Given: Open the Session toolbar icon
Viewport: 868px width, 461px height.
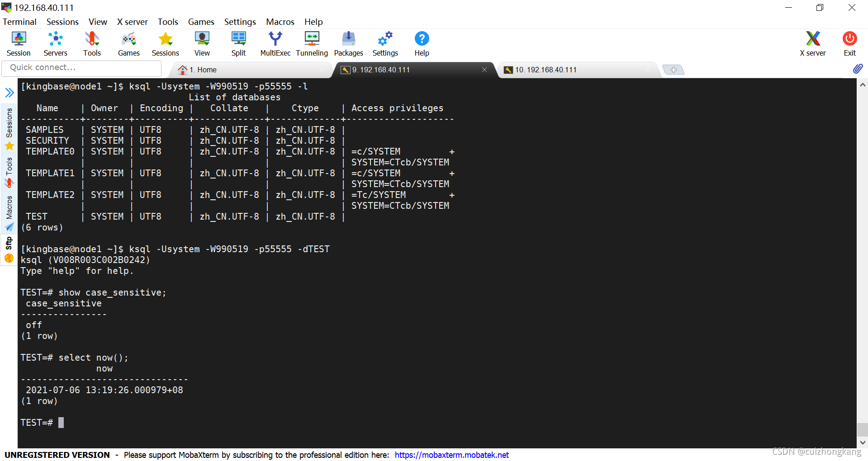Looking at the screenshot, I should [19, 44].
